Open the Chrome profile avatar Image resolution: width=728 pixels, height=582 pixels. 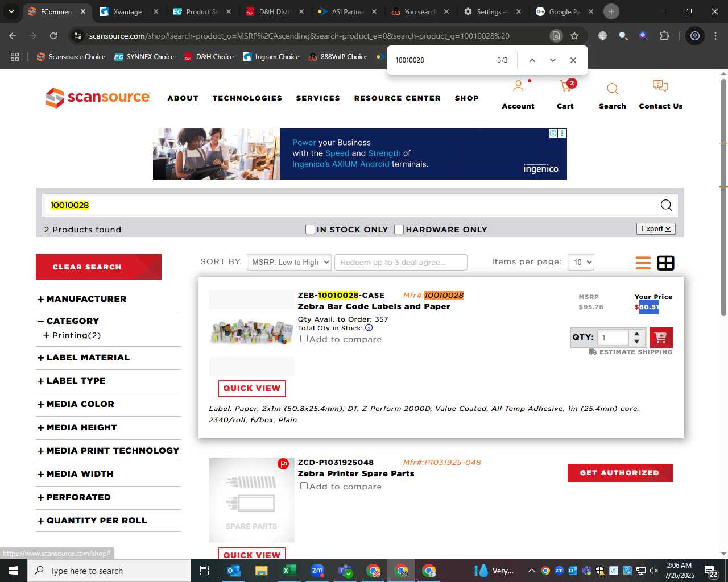click(694, 36)
